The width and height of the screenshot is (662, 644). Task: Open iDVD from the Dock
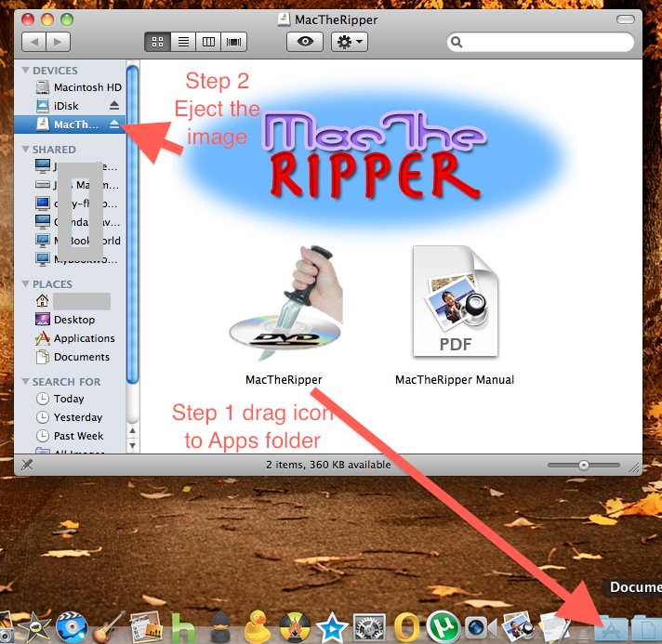tap(72, 627)
